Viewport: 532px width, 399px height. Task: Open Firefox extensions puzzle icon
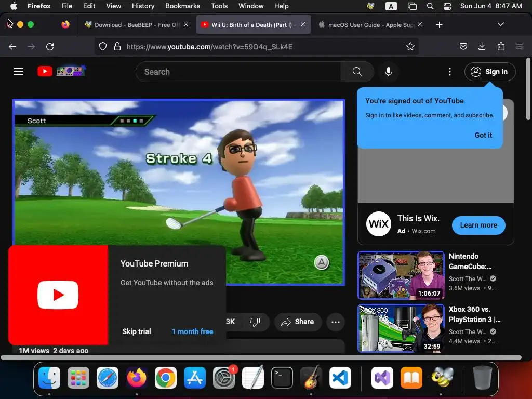pyautogui.click(x=501, y=46)
